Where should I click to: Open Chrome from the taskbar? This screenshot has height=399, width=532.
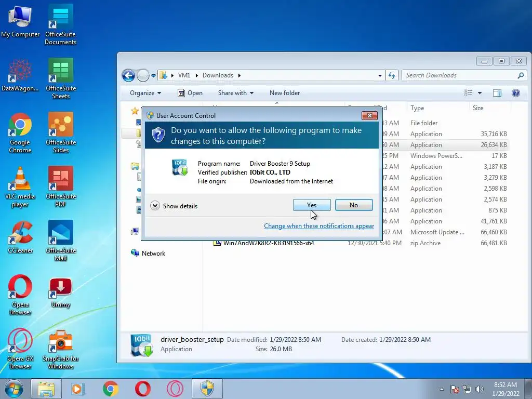(111, 389)
